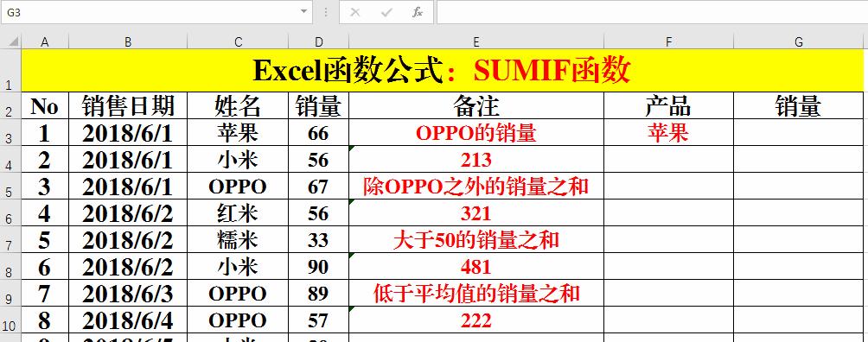Screen dimensions: 868x342
Task: Click the '备注' header cell
Action: [x=476, y=105]
